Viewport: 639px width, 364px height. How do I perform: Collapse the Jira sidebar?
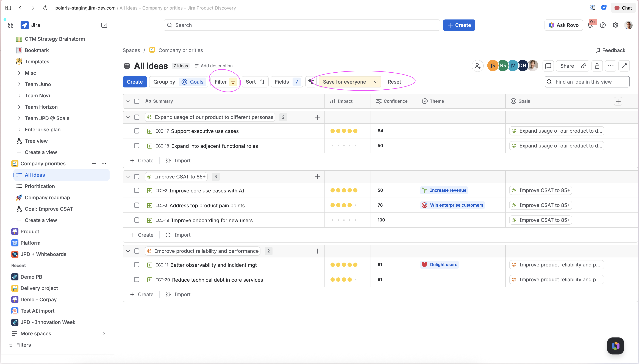[x=104, y=25]
